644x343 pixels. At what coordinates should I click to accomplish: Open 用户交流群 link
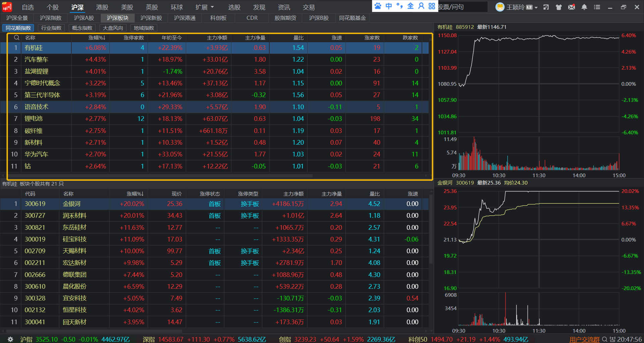[x=585, y=339]
